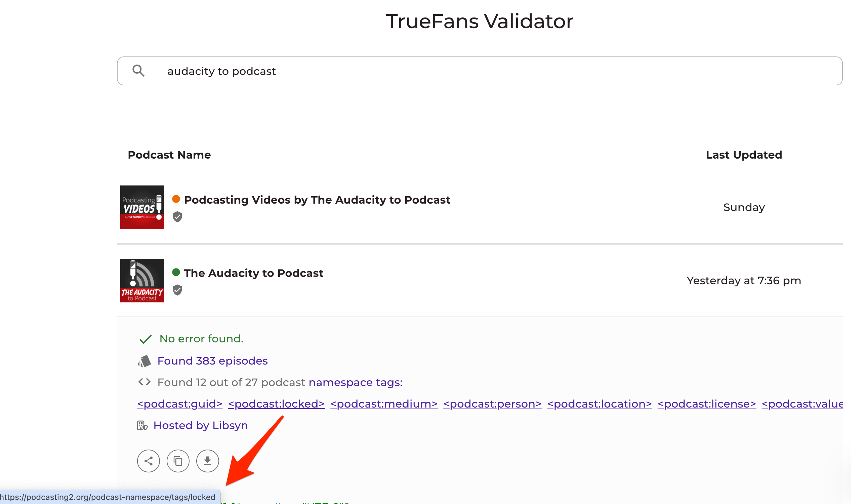Click the verified shield under Podcasting Videos
The height and width of the screenshot is (504, 865).
[177, 217]
